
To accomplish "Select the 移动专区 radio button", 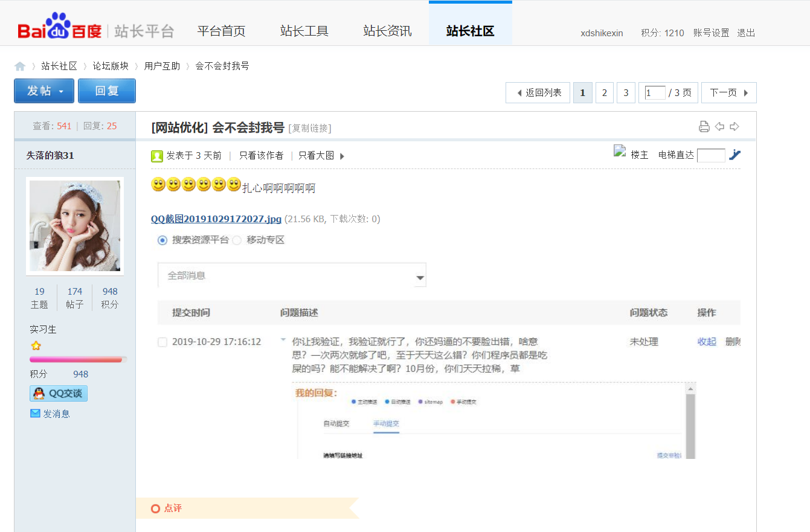I will click(236, 240).
